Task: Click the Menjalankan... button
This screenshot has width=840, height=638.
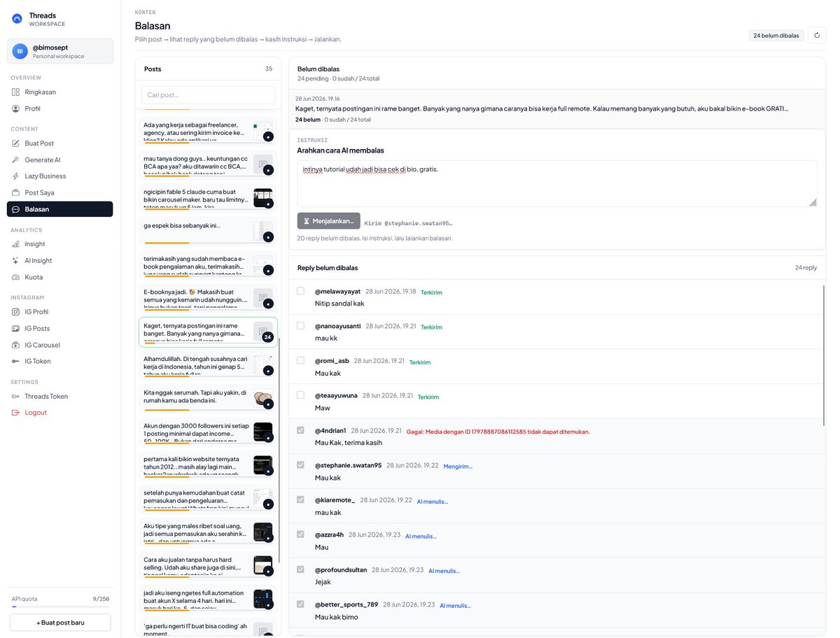Action: 328,221
